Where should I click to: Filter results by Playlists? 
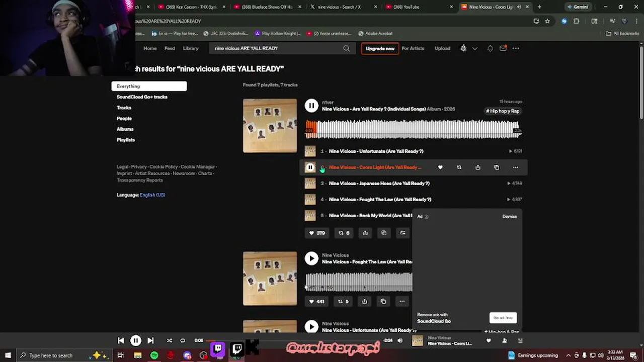tap(126, 140)
